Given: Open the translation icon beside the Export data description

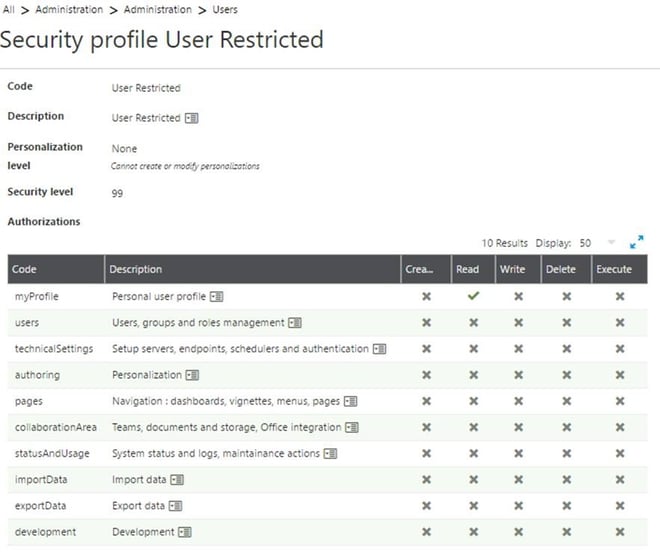Looking at the screenshot, I should click(x=176, y=506).
